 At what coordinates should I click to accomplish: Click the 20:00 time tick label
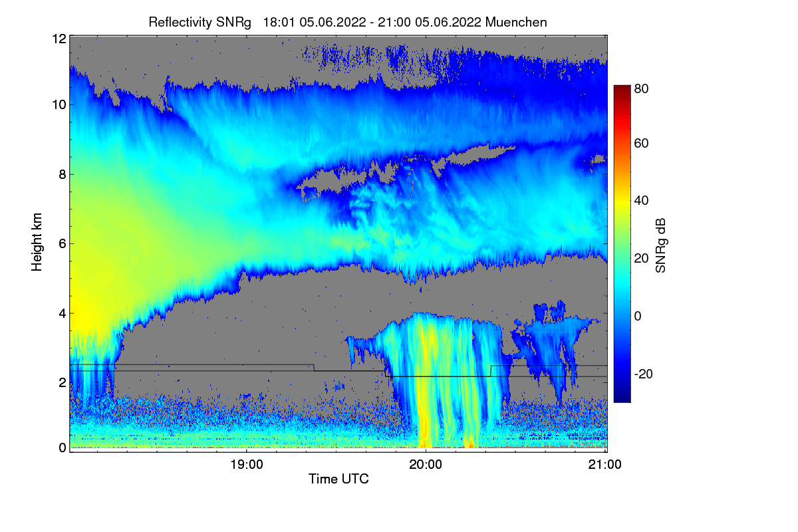pos(426,465)
